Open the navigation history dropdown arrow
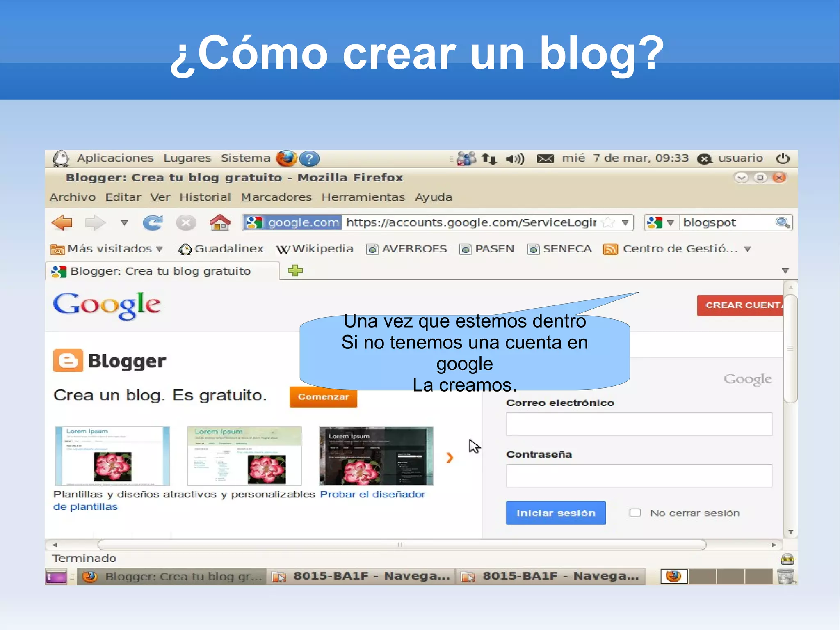 point(124,223)
